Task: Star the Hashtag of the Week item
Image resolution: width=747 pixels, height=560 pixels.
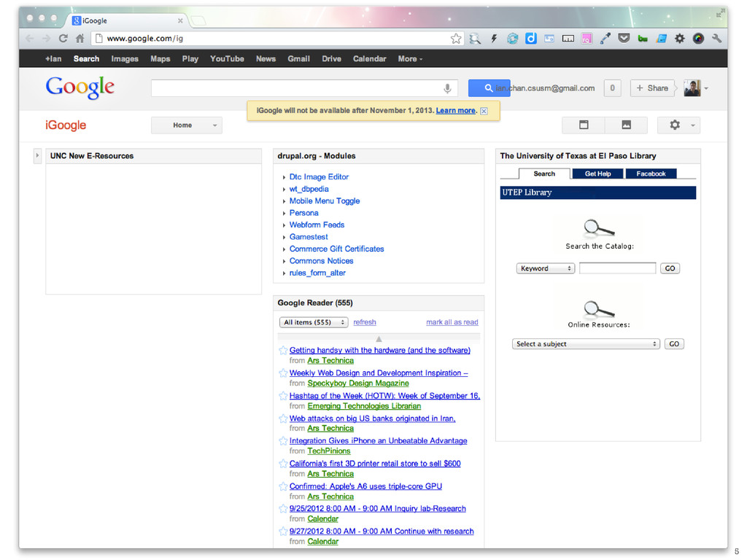Action: click(283, 396)
